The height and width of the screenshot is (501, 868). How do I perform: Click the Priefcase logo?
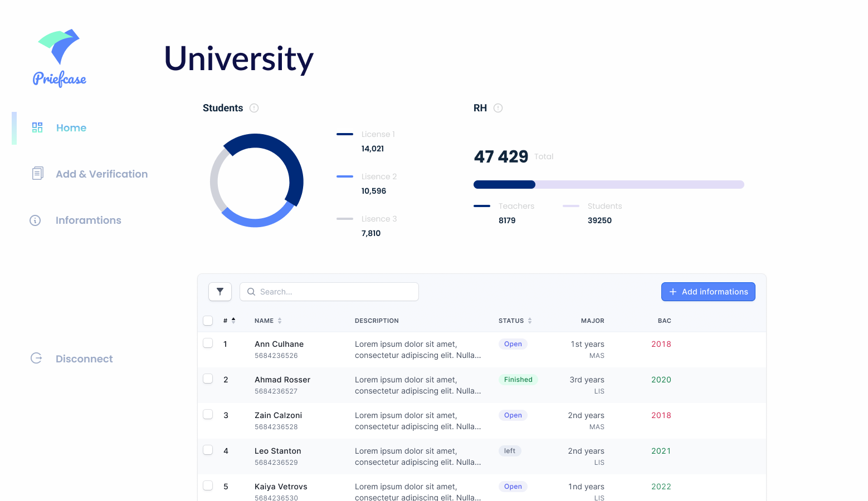pyautogui.click(x=59, y=58)
